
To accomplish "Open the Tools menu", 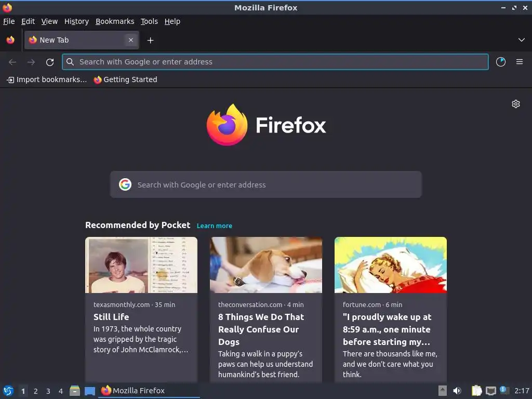I will click(149, 21).
